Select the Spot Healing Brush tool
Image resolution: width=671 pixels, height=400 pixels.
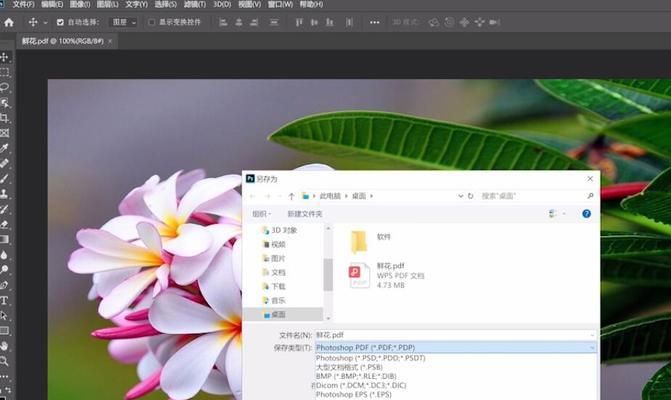4,163
